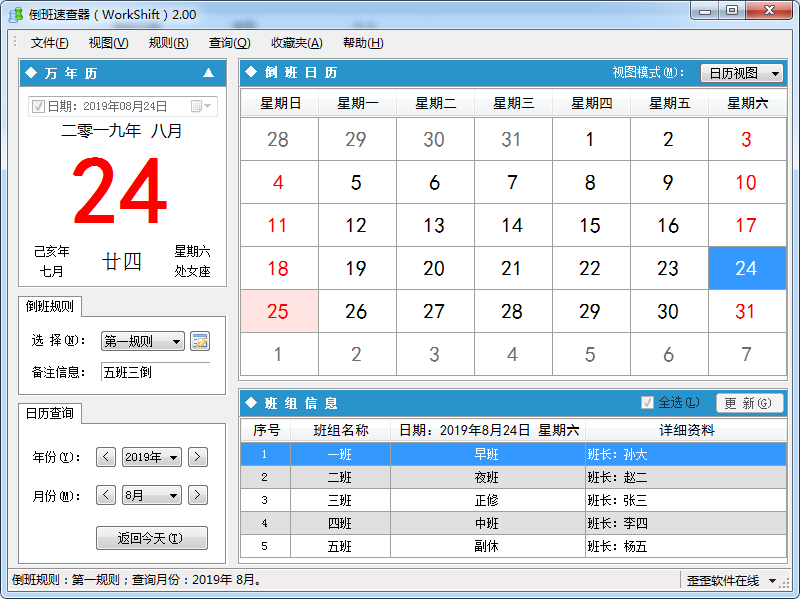Open the 规则(R) menu
Image resolution: width=800 pixels, height=599 pixels.
(168, 43)
